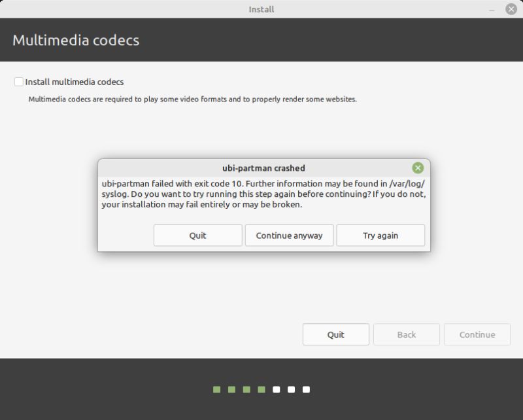Click the first white progress square

[277, 389]
